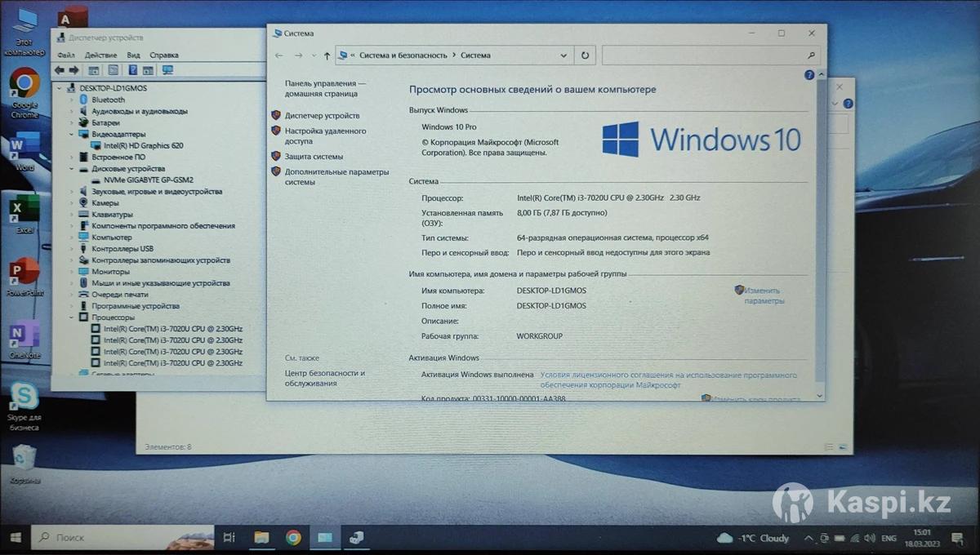
Task: Expand the Bluetooth node
Action: [72, 100]
